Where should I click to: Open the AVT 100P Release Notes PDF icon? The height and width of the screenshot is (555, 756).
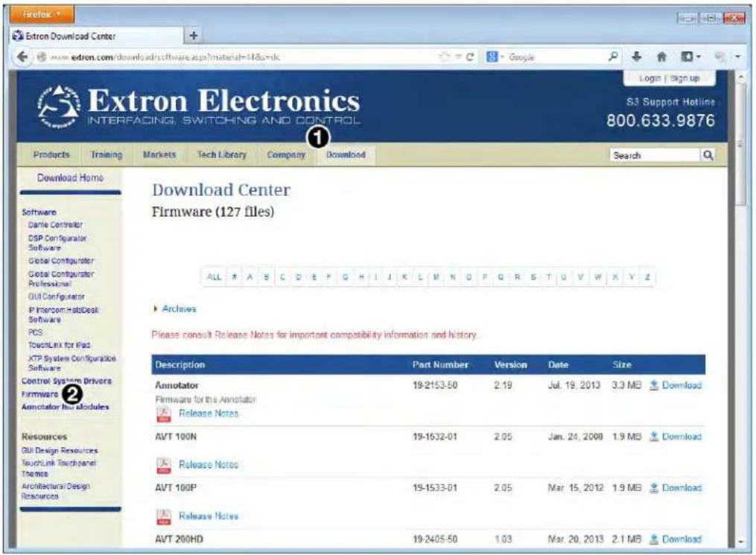pos(163,516)
